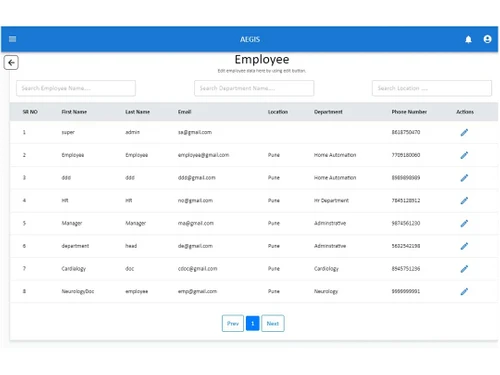Screen dimensions: 500x375
Task: Edit the department head row
Action: click(x=464, y=246)
